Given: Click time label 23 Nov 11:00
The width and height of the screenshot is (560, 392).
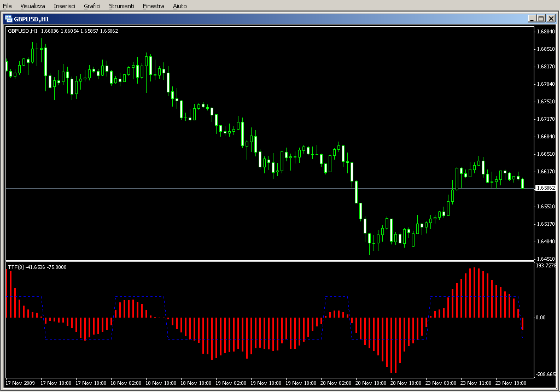Looking at the screenshot, I should tap(476, 383).
